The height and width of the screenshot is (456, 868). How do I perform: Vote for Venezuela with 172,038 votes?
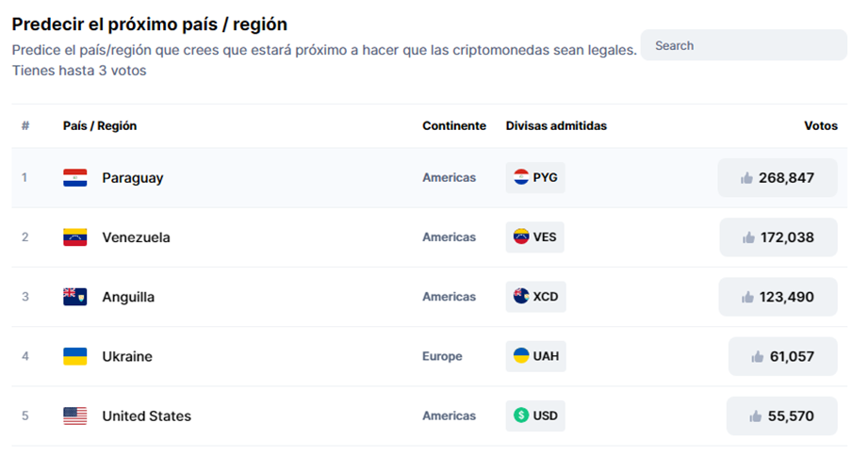point(778,237)
